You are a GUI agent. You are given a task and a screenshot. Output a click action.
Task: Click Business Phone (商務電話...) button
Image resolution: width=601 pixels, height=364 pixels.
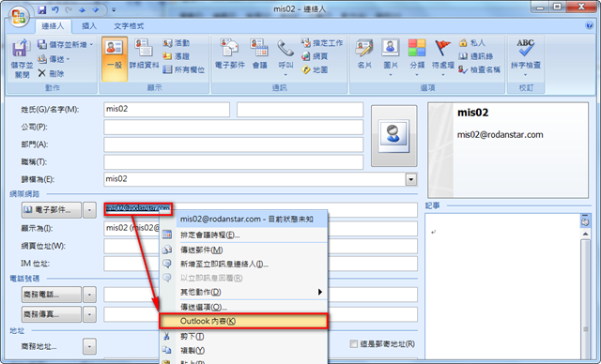pyautogui.click(x=52, y=295)
